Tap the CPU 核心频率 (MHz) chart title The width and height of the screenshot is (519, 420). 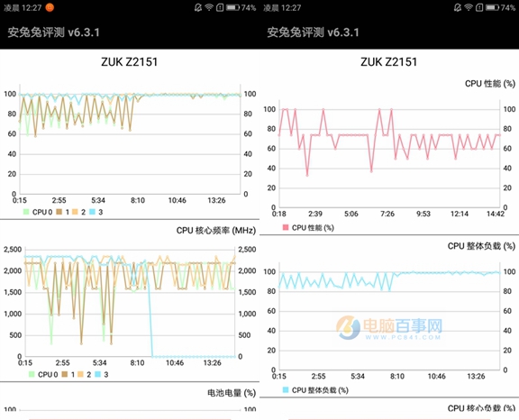(x=216, y=231)
